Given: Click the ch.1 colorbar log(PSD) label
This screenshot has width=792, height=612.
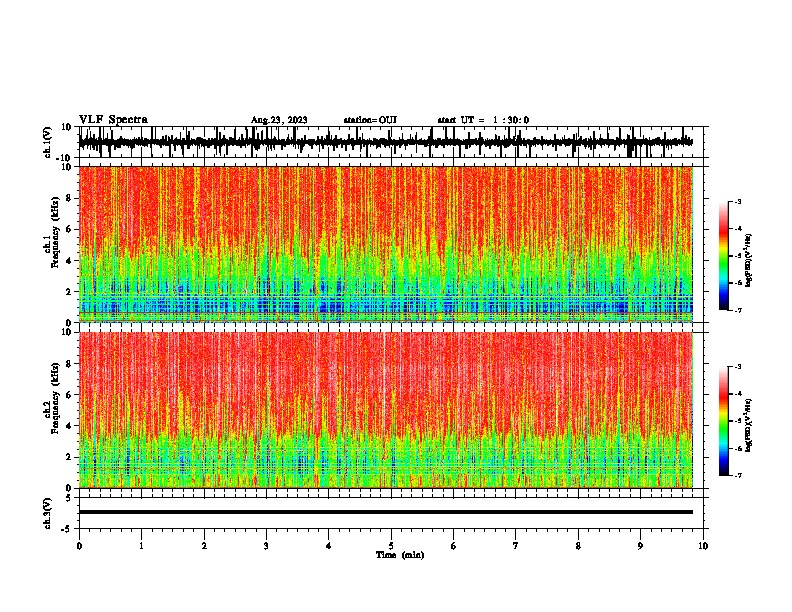Looking at the screenshot, I should coord(749,260).
